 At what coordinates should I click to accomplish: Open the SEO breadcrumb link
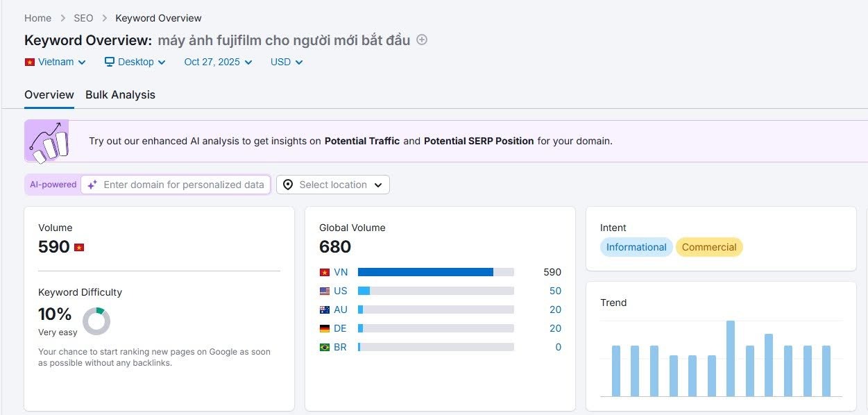click(x=83, y=18)
